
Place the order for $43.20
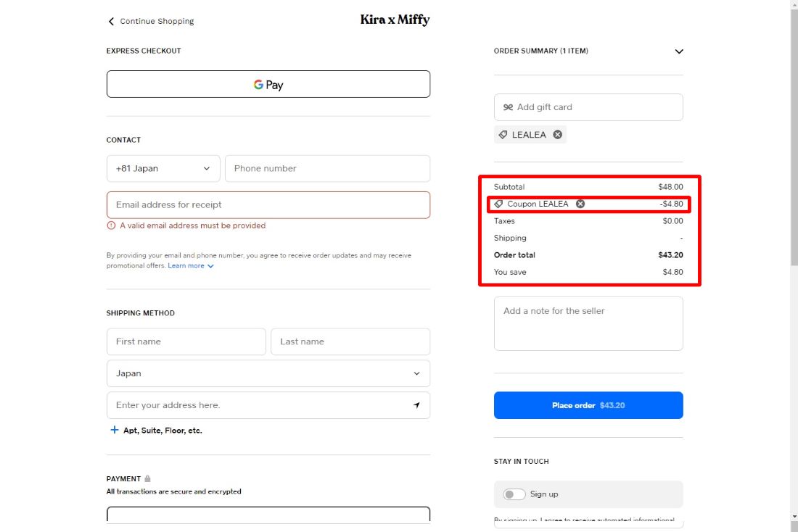(588, 405)
